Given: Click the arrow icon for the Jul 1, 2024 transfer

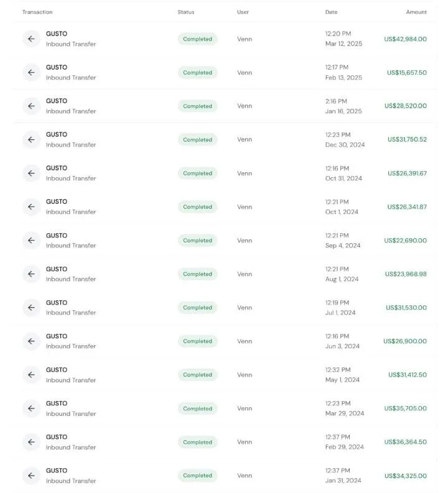Looking at the screenshot, I should (x=31, y=308).
